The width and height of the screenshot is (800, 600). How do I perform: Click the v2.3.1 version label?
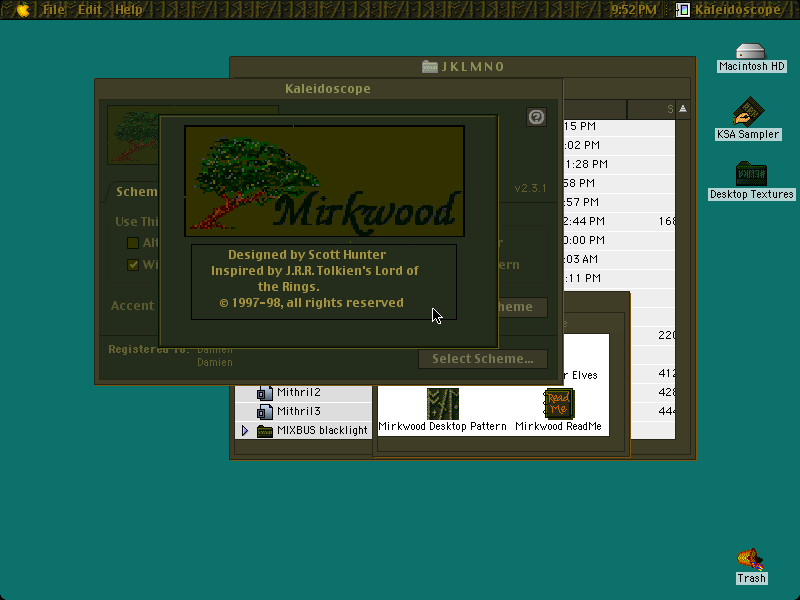coord(530,188)
